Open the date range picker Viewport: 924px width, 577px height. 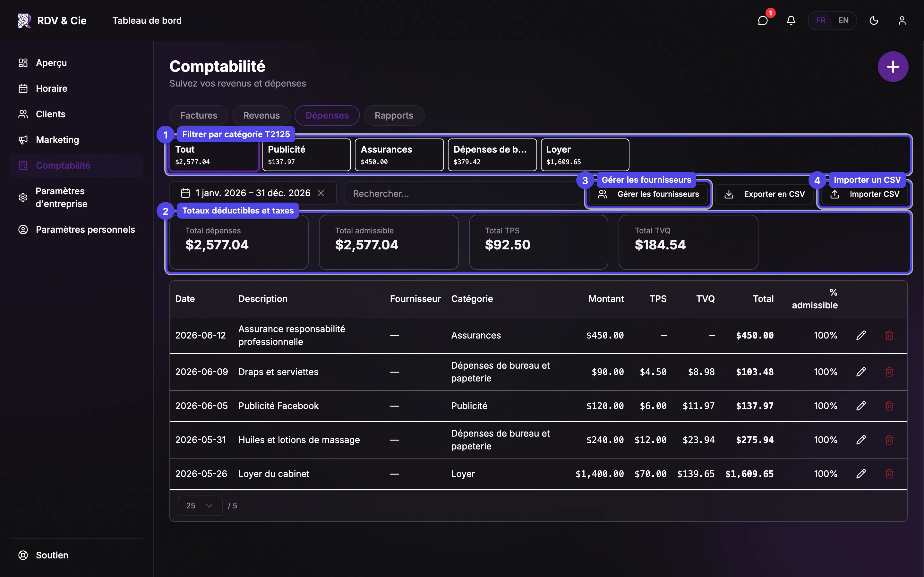(246, 193)
